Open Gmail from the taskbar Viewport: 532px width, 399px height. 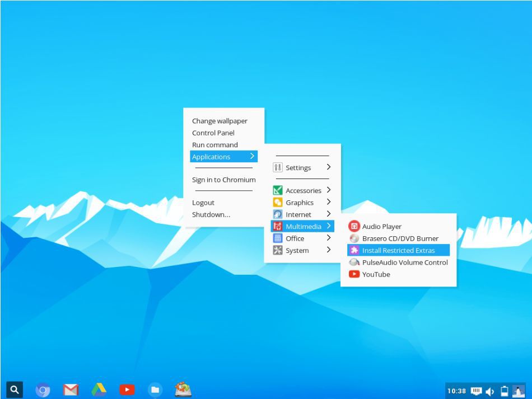(71, 390)
